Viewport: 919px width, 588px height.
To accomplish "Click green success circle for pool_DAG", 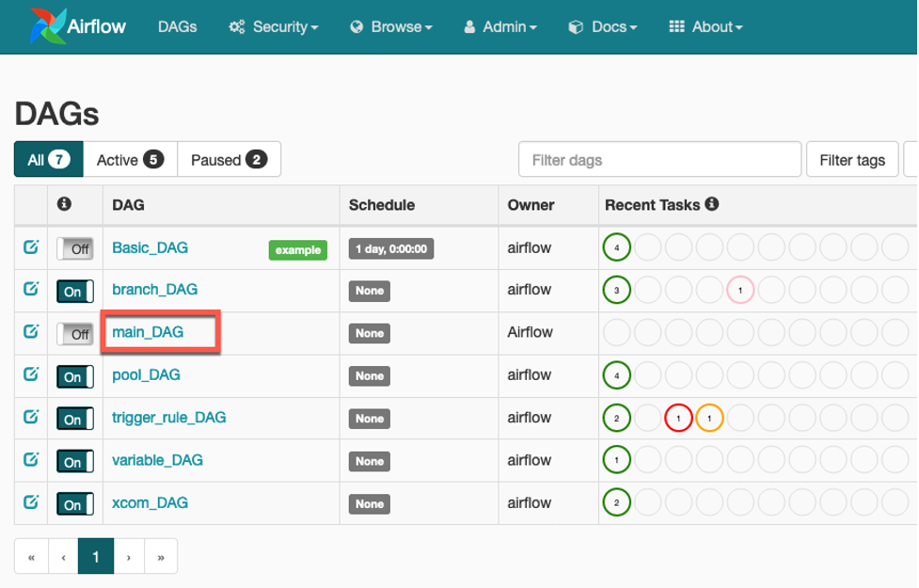I will (x=616, y=375).
